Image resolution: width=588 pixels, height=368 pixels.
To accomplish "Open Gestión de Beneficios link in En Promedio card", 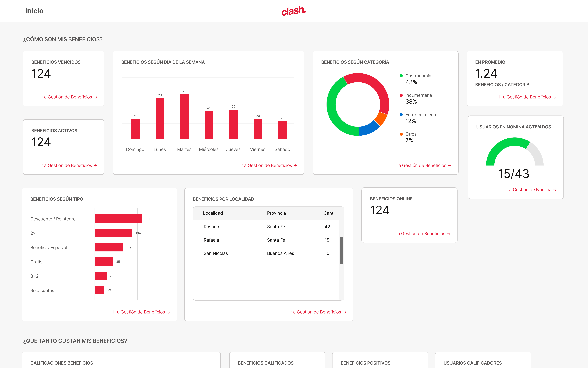I will (x=527, y=97).
